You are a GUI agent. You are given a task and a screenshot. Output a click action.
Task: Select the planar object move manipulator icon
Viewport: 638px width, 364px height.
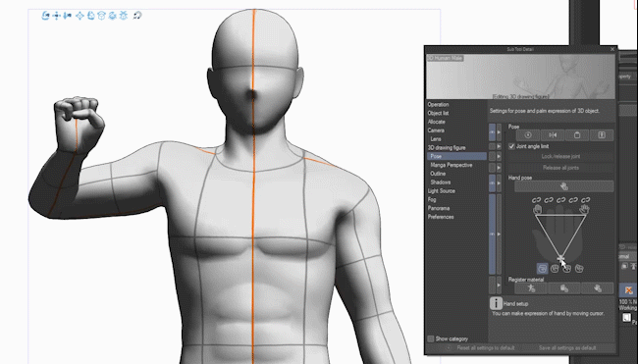click(x=80, y=16)
